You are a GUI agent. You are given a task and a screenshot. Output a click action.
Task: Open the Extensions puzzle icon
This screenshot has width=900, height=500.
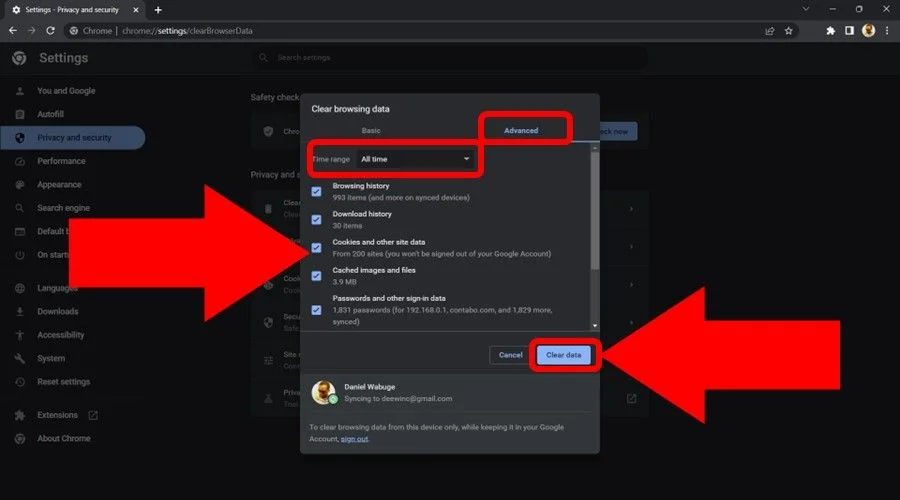(x=830, y=30)
